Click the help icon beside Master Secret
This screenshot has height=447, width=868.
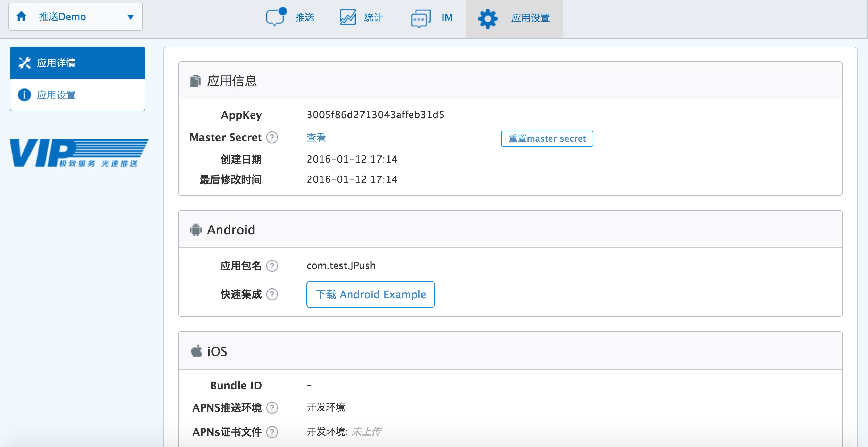[x=272, y=138]
